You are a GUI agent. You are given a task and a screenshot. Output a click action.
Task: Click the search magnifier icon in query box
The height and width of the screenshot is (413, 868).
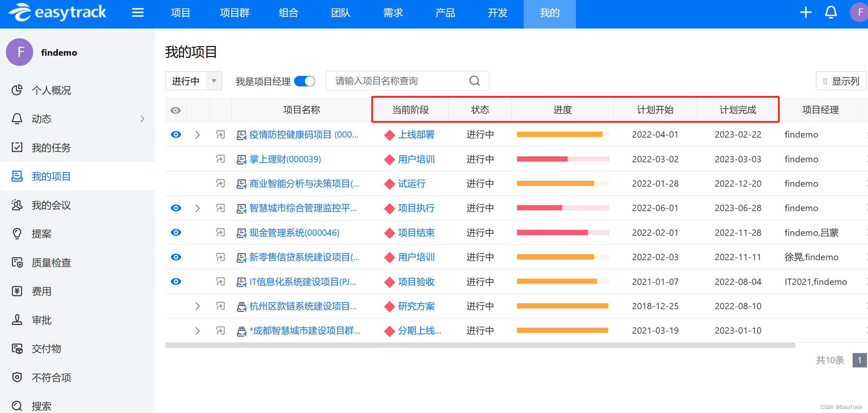474,81
